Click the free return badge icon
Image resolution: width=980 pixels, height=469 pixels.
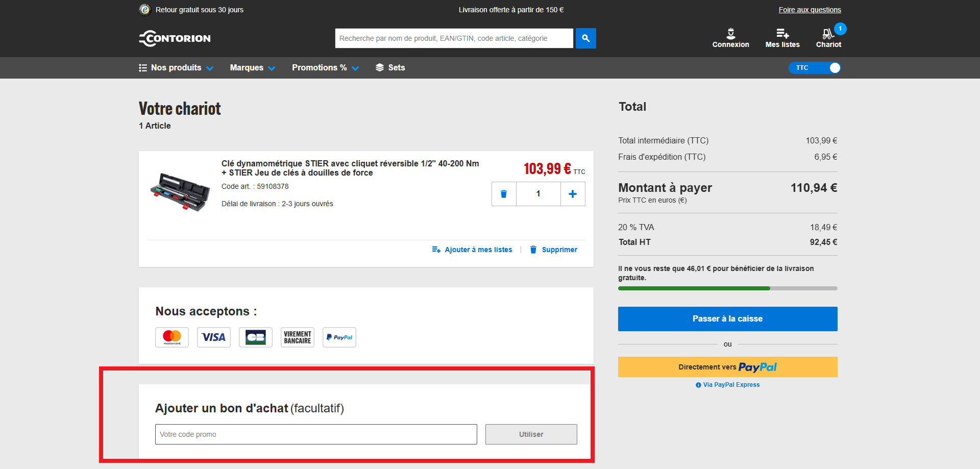[145, 10]
